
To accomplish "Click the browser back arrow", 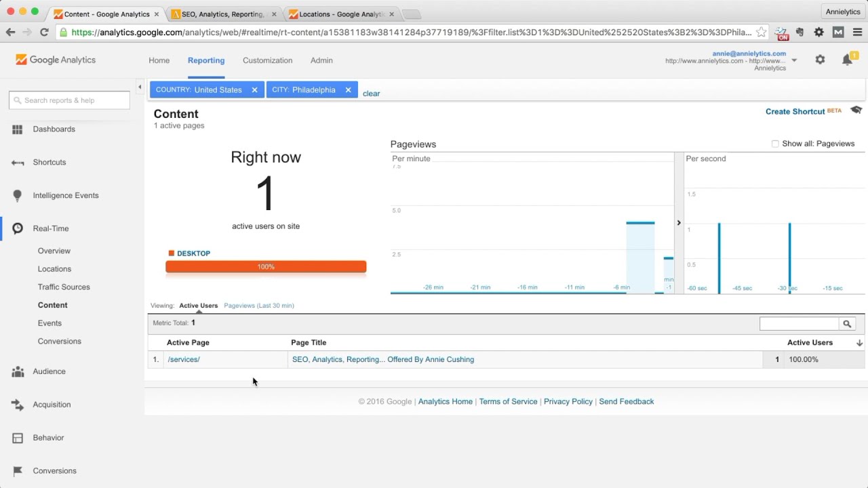I will pos(11,32).
